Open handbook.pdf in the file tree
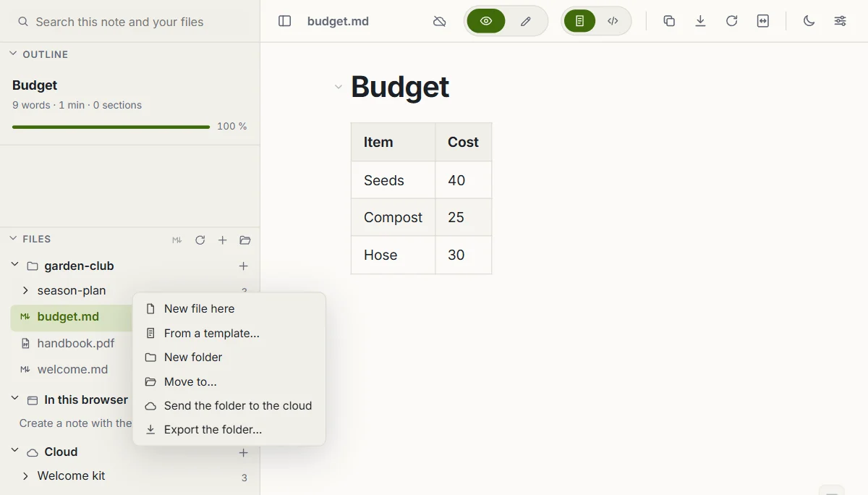 tap(76, 343)
